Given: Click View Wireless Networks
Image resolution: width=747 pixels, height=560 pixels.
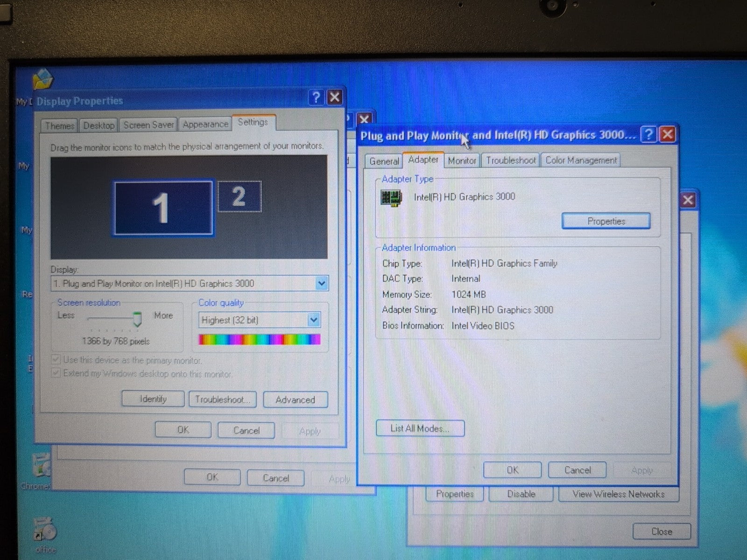Looking at the screenshot, I should (x=619, y=494).
